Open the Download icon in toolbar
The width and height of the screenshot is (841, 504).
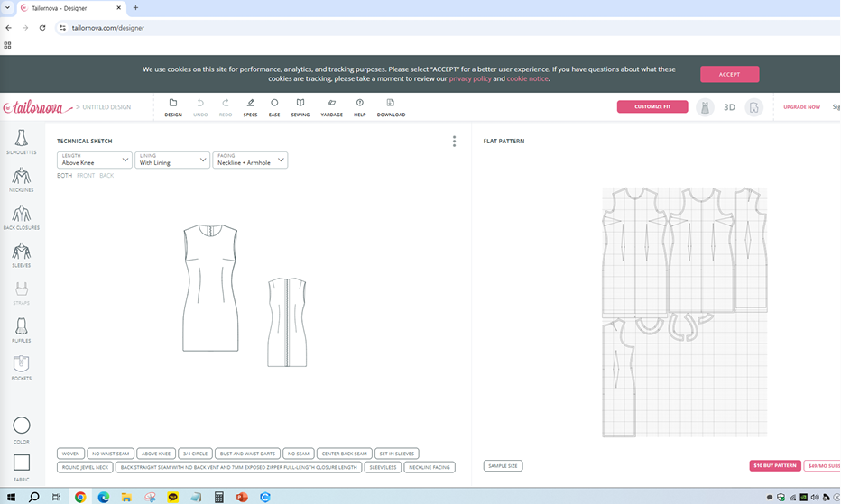point(391,107)
